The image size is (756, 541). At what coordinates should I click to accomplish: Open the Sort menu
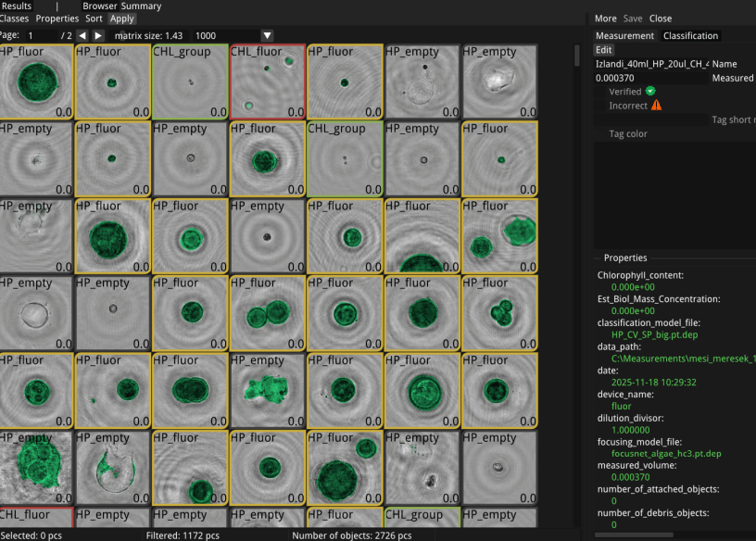(x=94, y=19)
